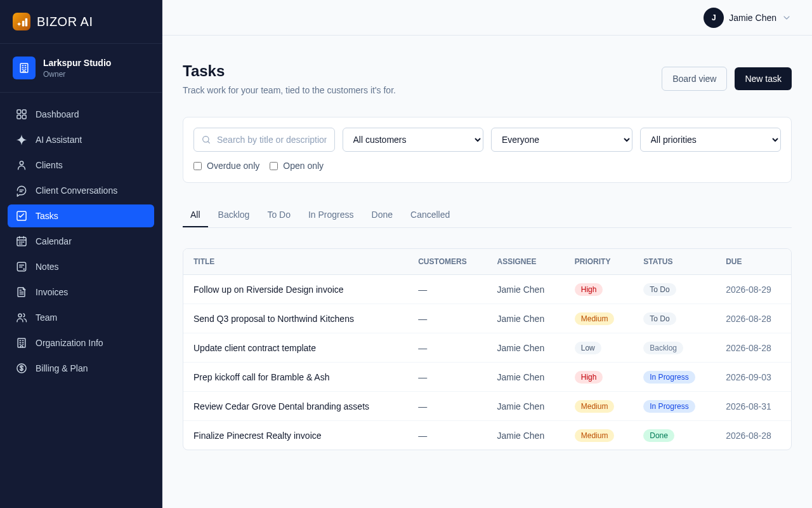Expand the user menu chevron
The width and height of the screenshot is (812, 508).
[x=787, y=18]
